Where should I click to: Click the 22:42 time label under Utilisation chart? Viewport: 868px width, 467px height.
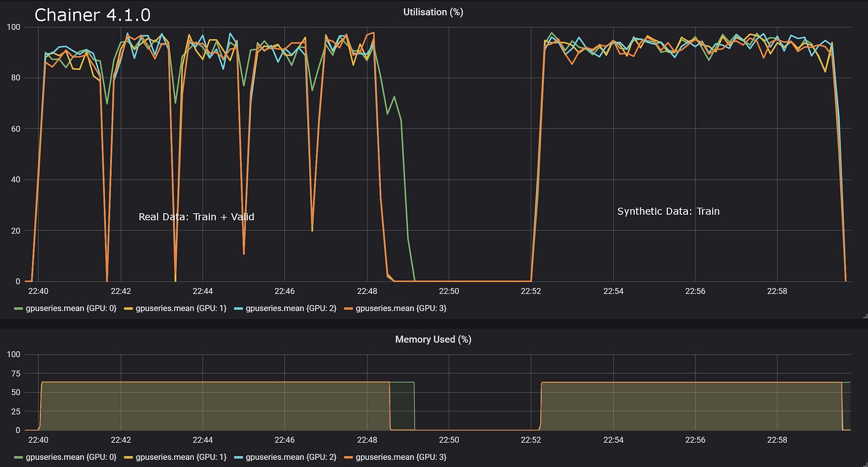coord(120,291)
